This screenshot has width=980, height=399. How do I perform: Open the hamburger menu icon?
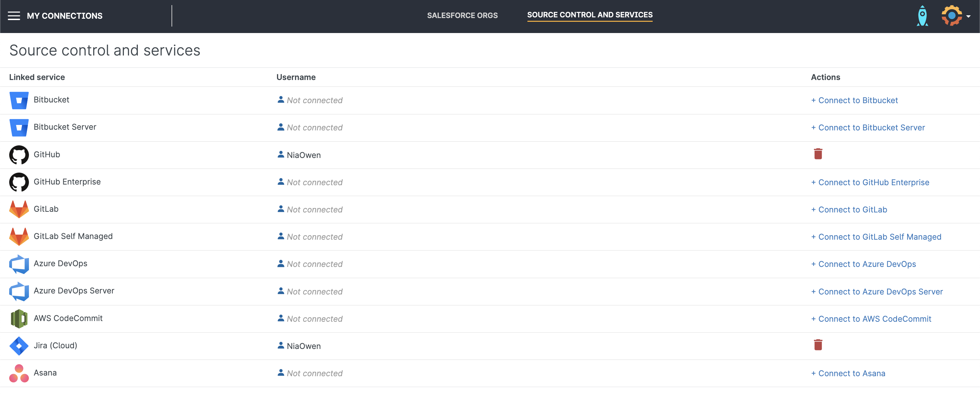point(14,16)
